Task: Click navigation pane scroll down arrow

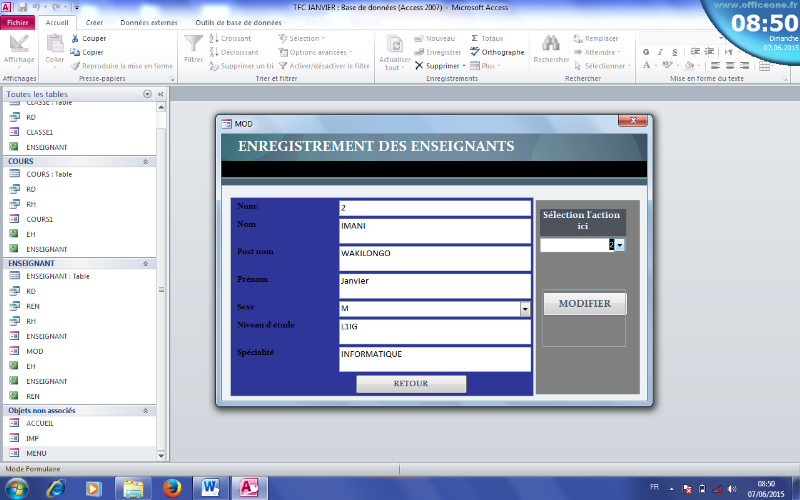Action: pyautogui.click(x=161, y=456)
